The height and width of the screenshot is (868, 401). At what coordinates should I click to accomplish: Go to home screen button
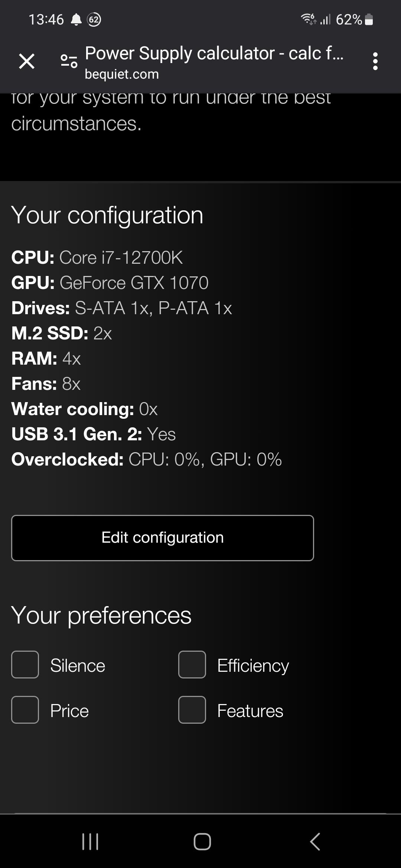click(202, 841)
